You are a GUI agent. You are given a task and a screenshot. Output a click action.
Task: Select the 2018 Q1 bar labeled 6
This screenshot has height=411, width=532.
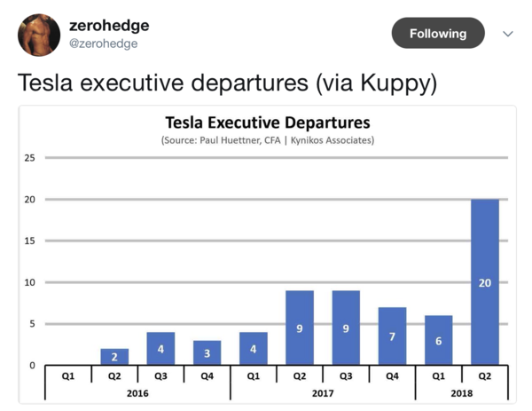point(438,341)
